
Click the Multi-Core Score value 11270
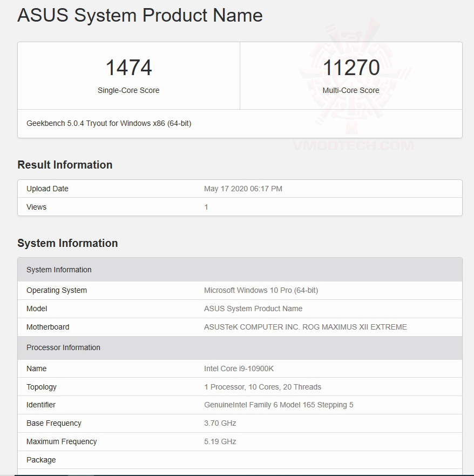(351, 67)
